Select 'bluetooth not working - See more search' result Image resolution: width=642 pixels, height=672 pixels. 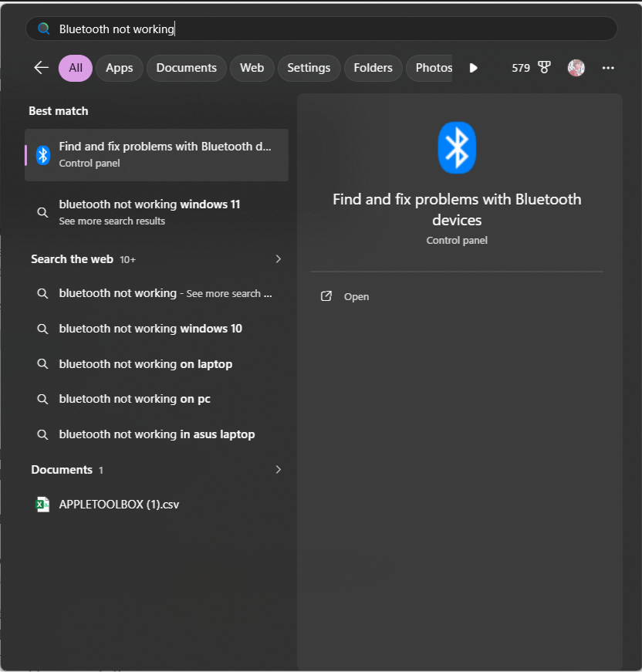click(x=157, y=294)
